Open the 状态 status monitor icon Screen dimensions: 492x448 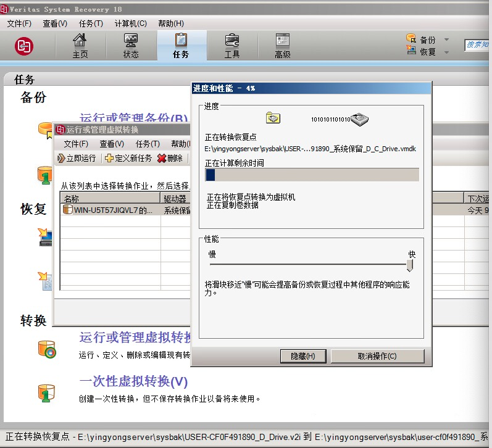pos(130,46)
